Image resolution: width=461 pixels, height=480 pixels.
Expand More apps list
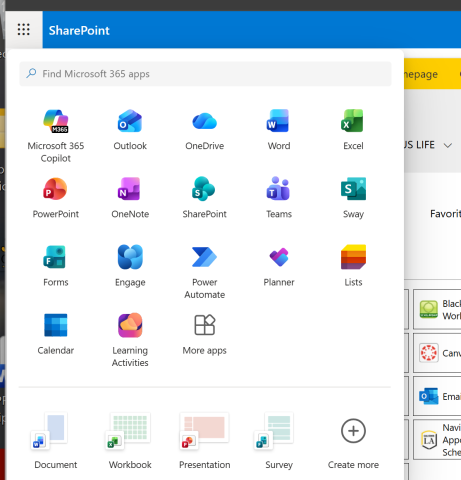click(204, 334)
